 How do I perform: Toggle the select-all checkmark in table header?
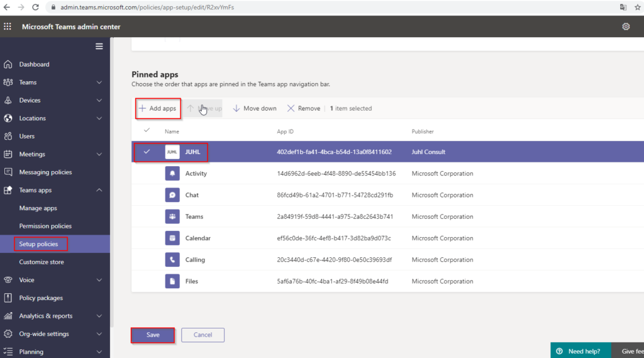click(147, 130)
